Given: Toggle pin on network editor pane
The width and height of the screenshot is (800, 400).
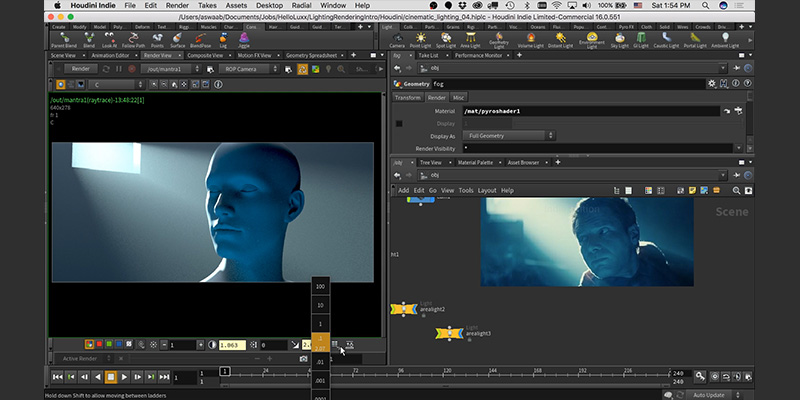Looking at the screenshot, I should tap(736, 175).
